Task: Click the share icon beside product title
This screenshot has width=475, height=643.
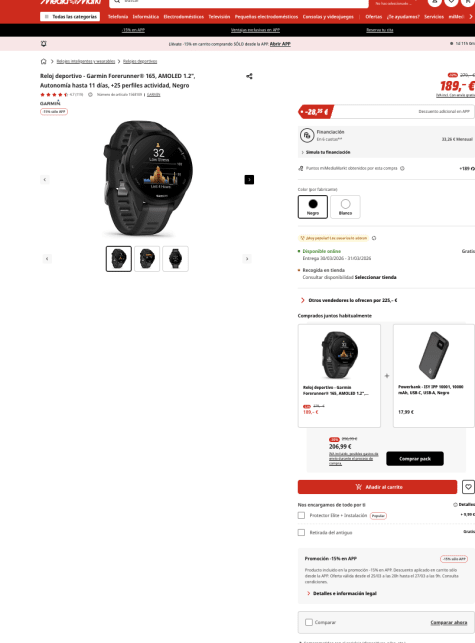Action: point(249,76)
